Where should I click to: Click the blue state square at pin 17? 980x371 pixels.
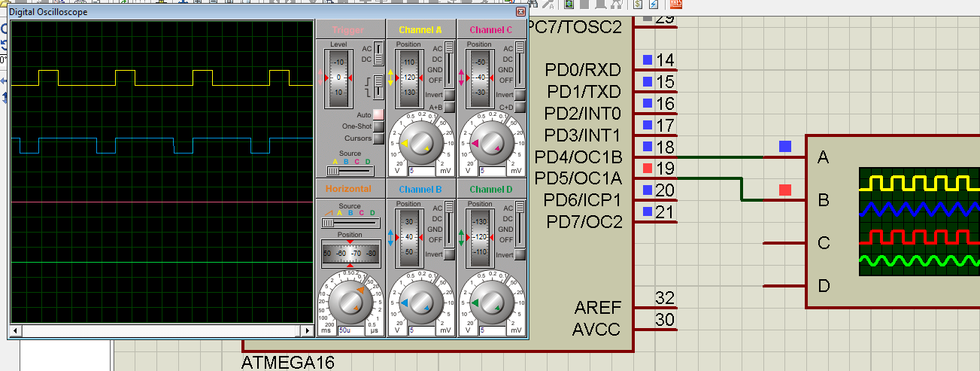(648, 124)
